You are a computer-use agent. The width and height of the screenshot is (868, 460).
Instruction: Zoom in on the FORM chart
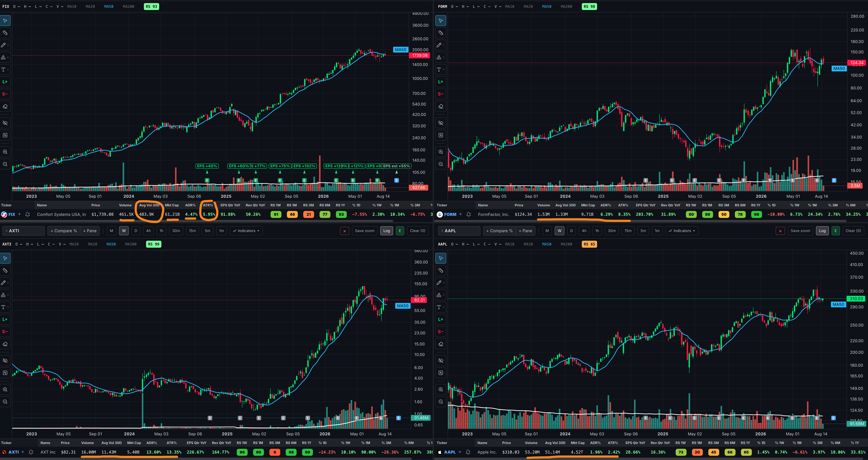(441, 152)
